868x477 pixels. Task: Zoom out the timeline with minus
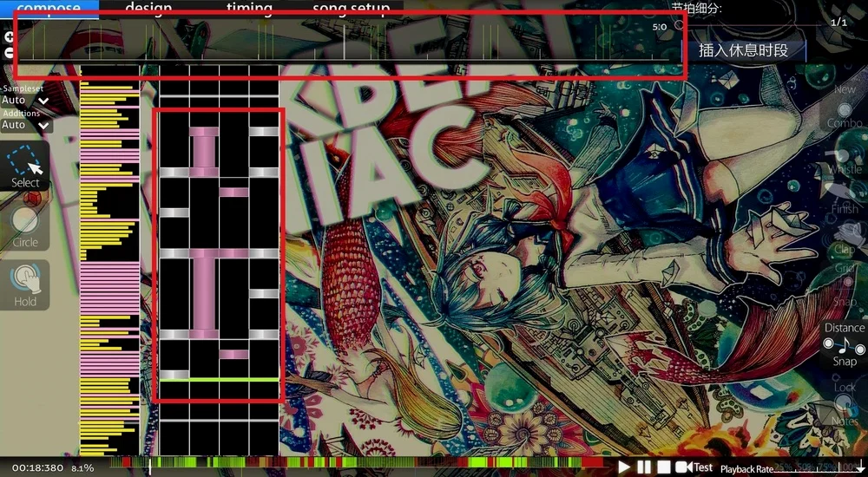pos(9,53)
